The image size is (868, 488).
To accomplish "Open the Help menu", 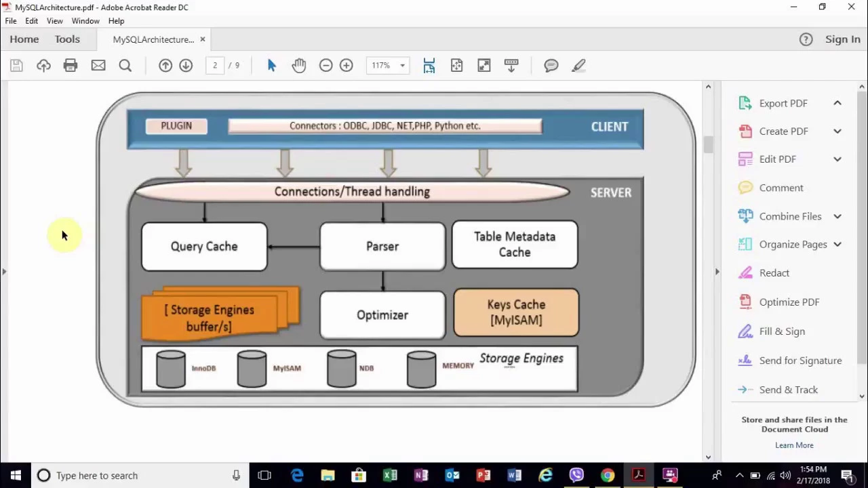I will click(x=116, y=21).
